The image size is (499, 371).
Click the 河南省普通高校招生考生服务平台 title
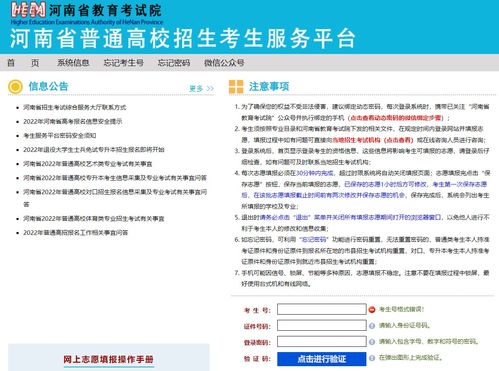tap(182, 38)
